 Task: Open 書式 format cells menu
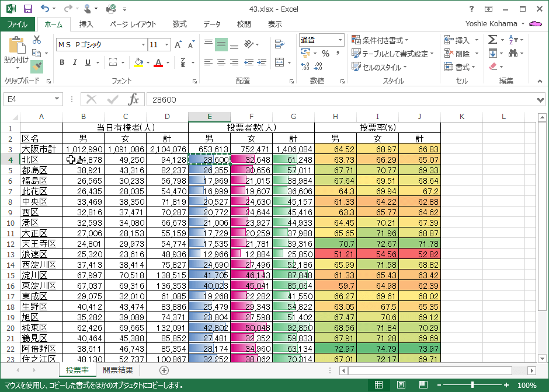(460, 66)
